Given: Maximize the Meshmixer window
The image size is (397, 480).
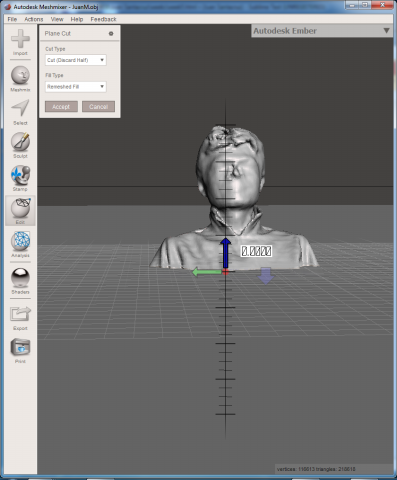Looking at the screenshot, I should [x=365, y=5].
